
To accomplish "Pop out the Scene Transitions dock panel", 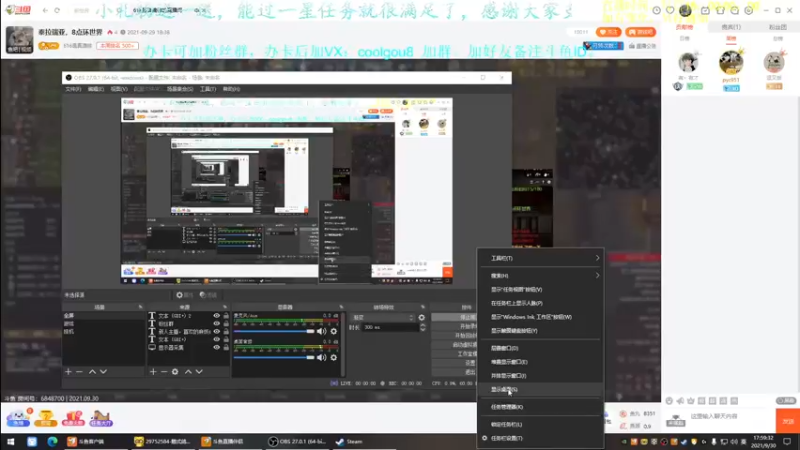I will (423, 307).
